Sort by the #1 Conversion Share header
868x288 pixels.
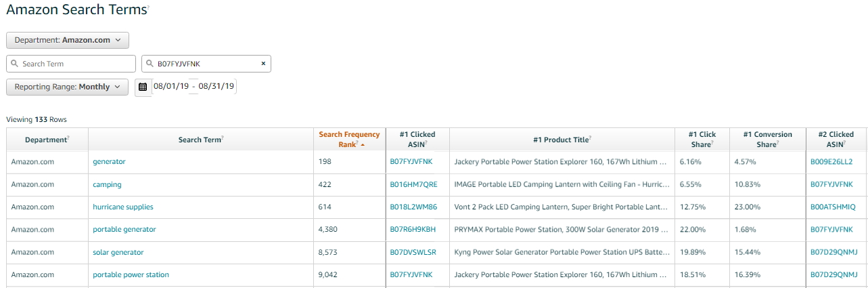click(x=768, y=139)
